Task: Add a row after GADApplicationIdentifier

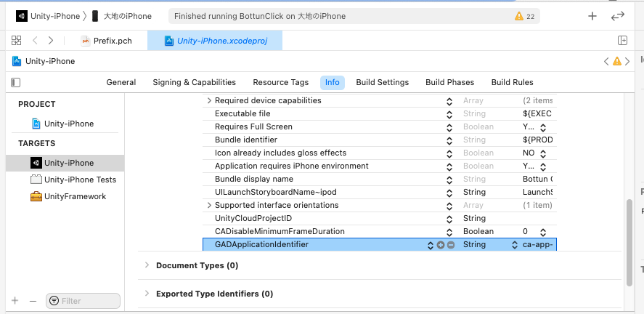Action: point(441,245)
